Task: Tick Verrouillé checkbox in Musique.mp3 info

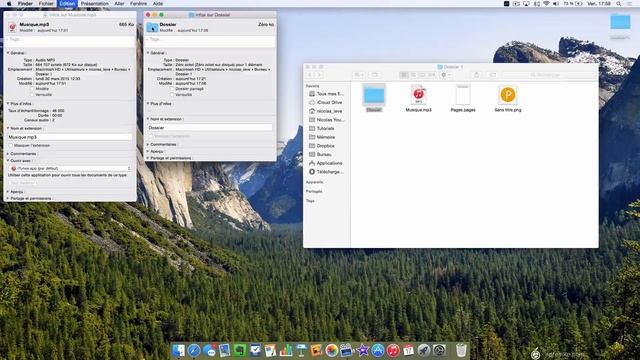Action: [x=32, y=94]
